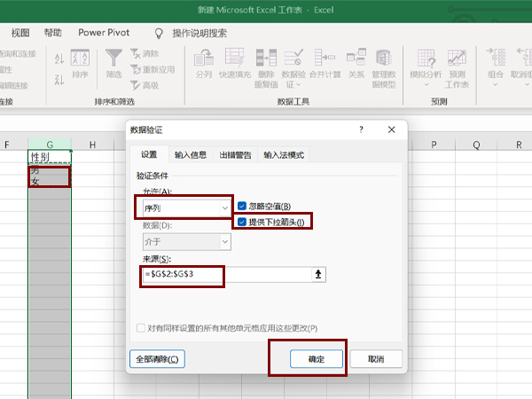This screenshot has width=532, height=399.
Task: Uncheck the 提供下拉箭头 checkbox
Action: [x=241, y=222]
